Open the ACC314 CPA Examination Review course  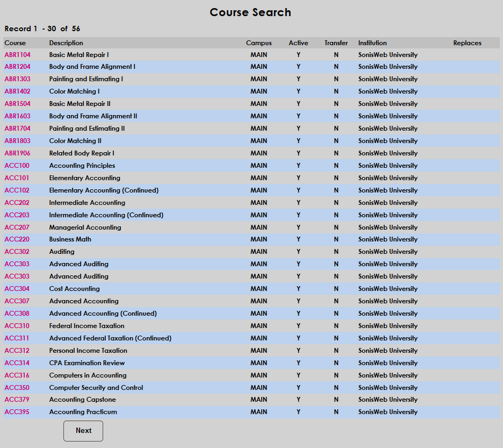[16, 362]
